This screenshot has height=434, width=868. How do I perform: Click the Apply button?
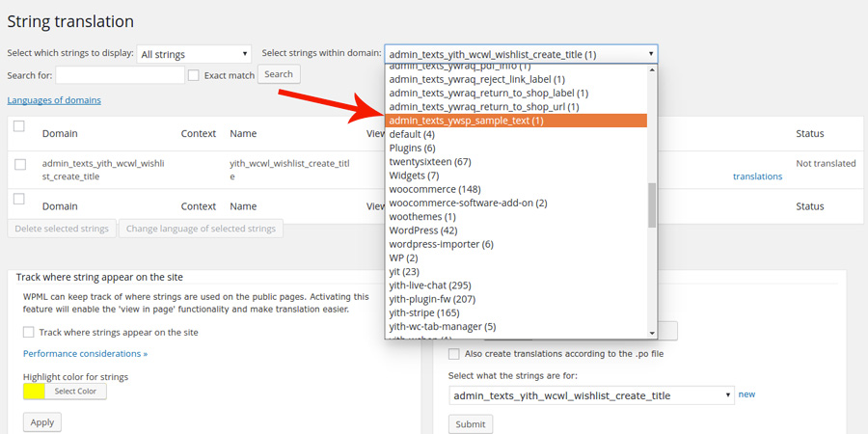(x=42, y=422)
